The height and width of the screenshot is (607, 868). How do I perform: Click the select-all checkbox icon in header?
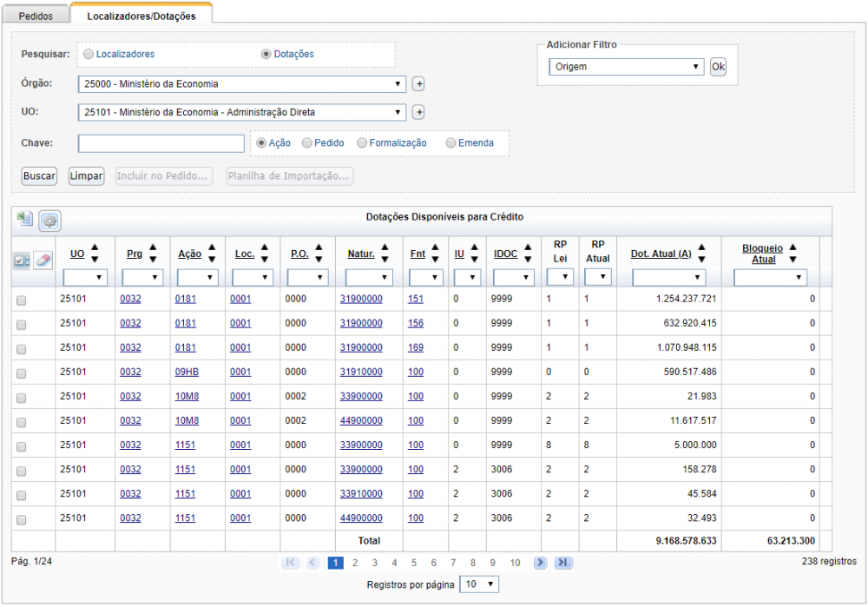pyautogui.click(x=22, y=261)
